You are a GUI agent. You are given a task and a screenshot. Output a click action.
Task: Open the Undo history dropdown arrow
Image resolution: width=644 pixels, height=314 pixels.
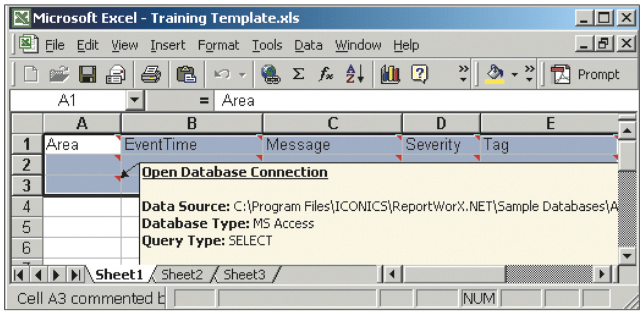[x=243, y=75]
